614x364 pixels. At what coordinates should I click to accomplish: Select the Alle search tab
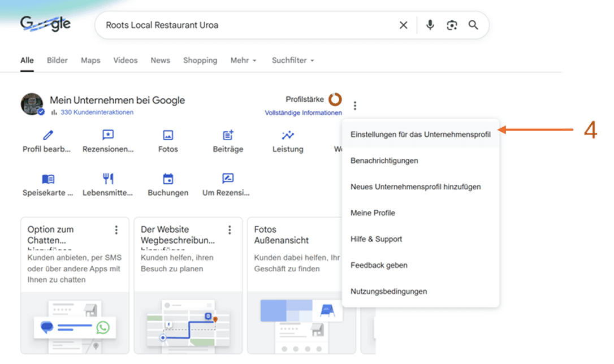[27, 60]
